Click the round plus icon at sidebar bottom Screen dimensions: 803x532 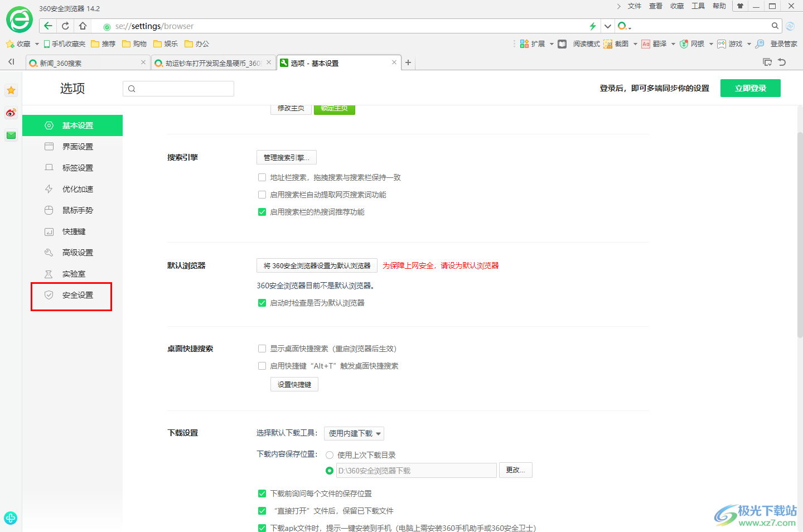pos(11,518)
